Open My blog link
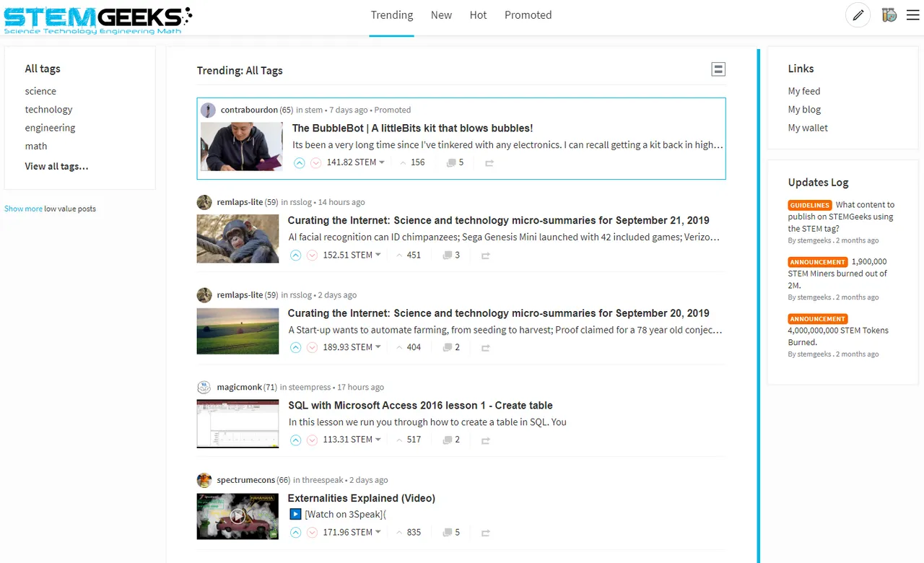 [804, 109]
